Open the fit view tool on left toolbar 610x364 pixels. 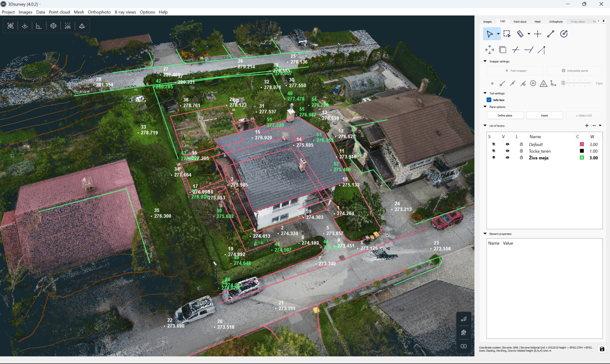tap(10, 25)
